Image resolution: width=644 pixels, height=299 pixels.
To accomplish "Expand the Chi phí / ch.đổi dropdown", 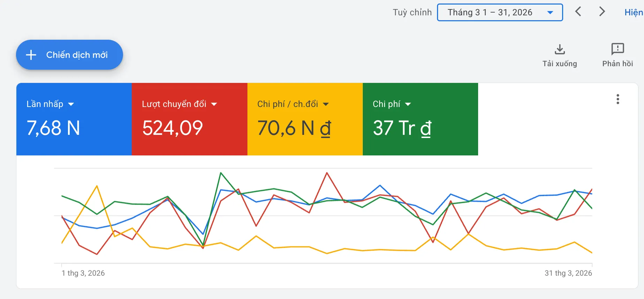I will coord(326,104).
